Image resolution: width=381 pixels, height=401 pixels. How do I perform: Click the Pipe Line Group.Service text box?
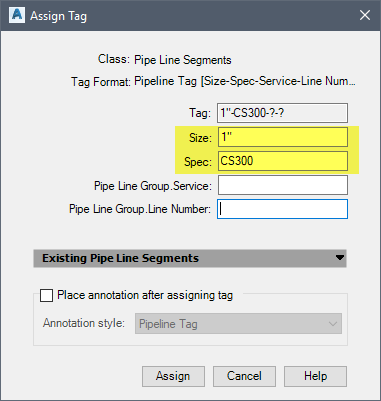(x=283, y=185)
